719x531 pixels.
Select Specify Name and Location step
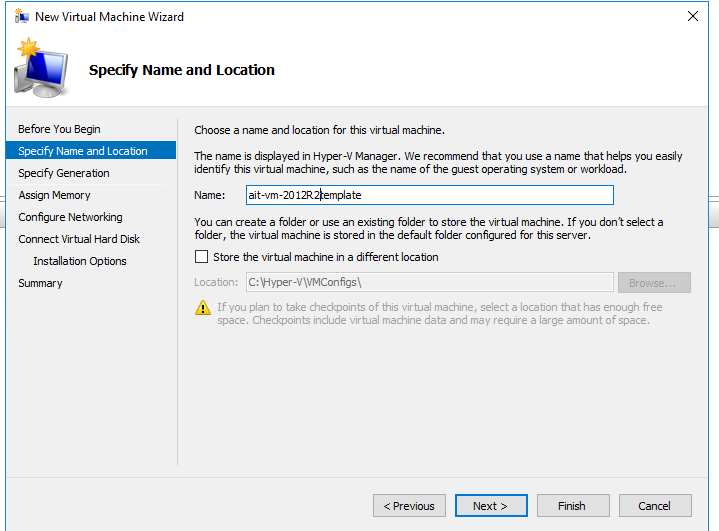(91, 151)
